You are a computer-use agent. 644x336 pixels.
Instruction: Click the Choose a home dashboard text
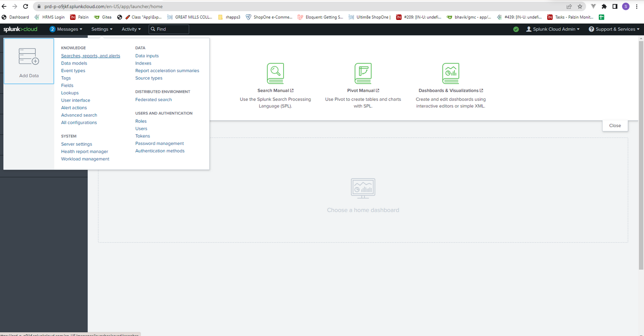363,210
